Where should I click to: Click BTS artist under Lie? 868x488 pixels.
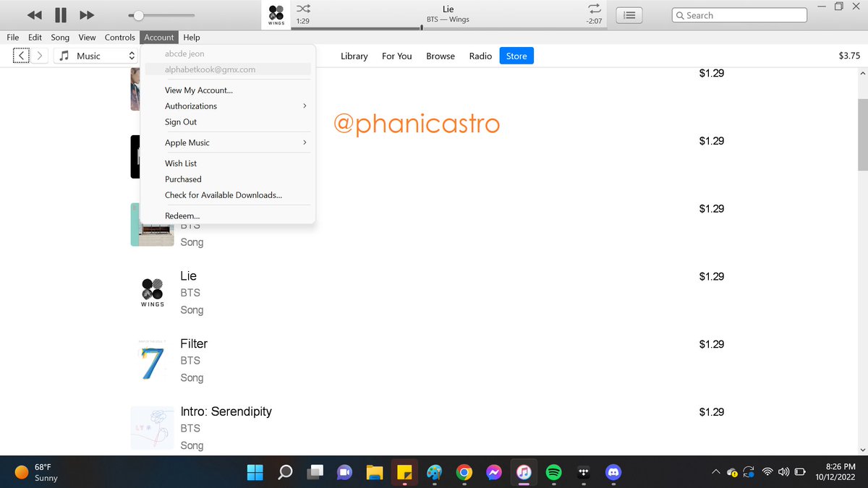click(x=190, y=293)
